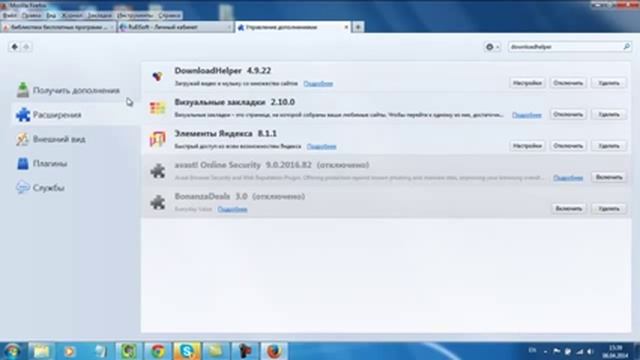Open the Файл menu
Image resolution: width=640 pixels, height=360 pixels.
(x=10, y=16)
